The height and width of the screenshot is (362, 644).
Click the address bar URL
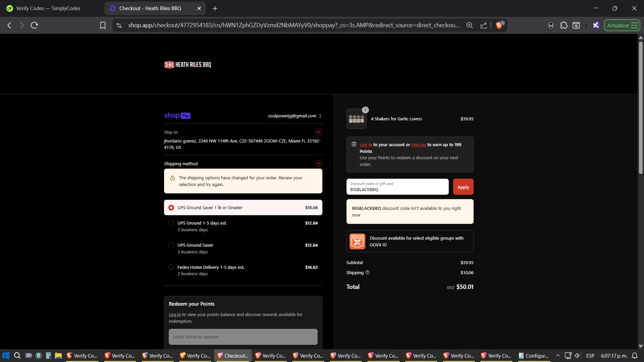pos(294,25)
